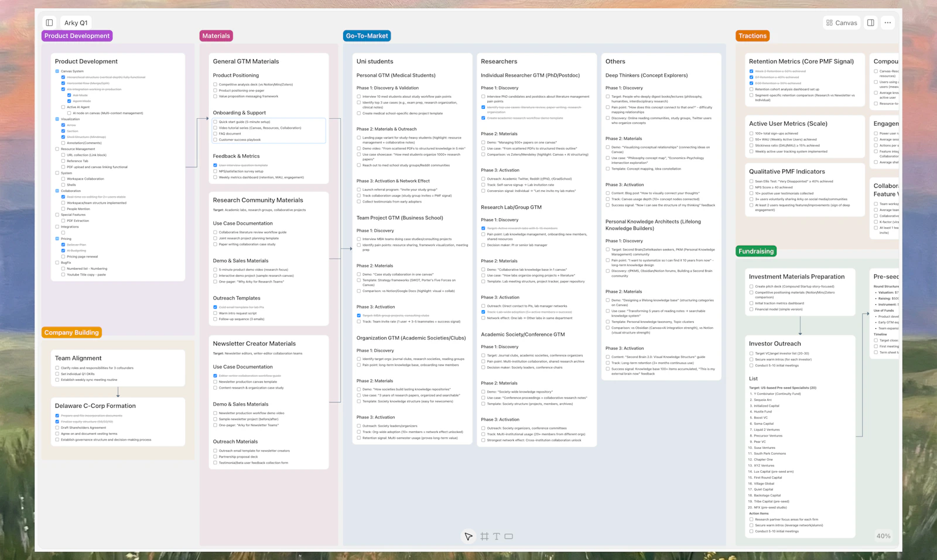937x560 pixels.
Task: Select the cursor tool in bottom toolbar
Action: coord(468,535)
